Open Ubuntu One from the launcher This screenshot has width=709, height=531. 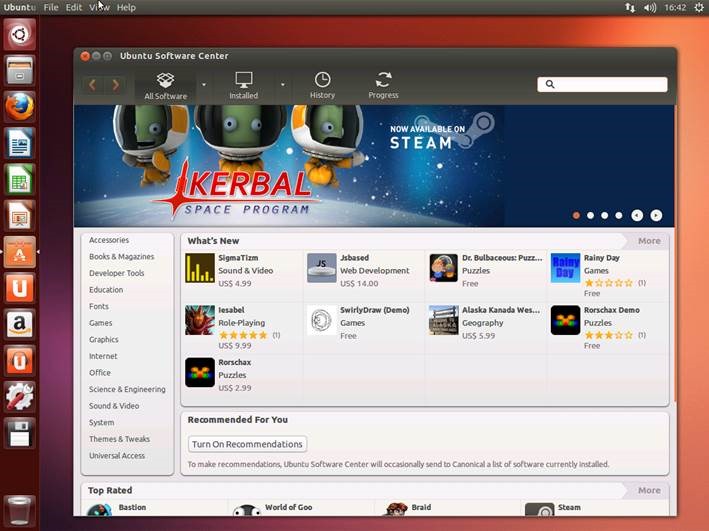point(19,288)
